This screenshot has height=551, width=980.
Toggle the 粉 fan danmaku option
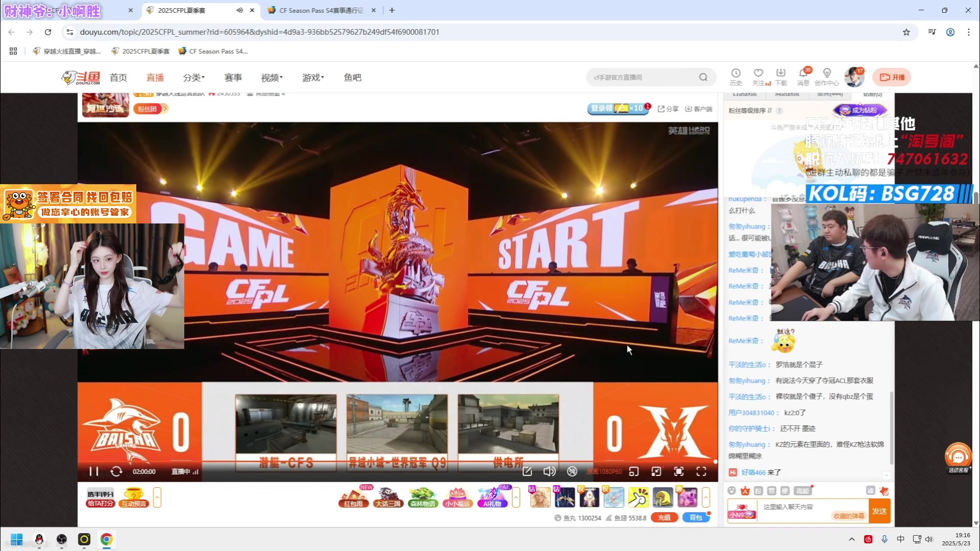[758, 491]
